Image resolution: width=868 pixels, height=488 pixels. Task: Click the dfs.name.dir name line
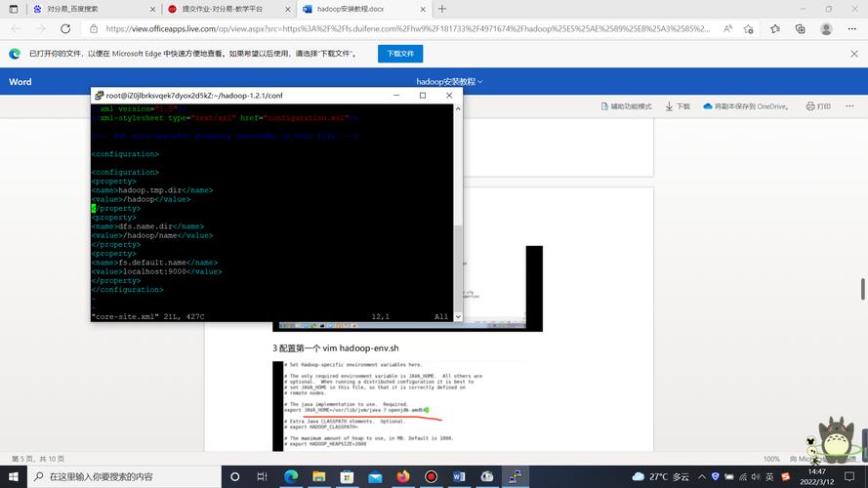tap(147, 226)
